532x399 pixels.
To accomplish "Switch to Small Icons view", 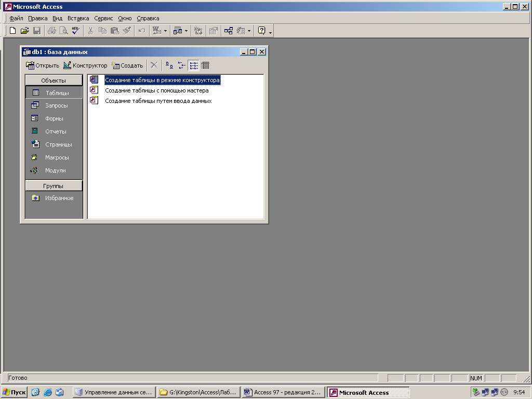I will pyautogui.click(x=181, y=65).
